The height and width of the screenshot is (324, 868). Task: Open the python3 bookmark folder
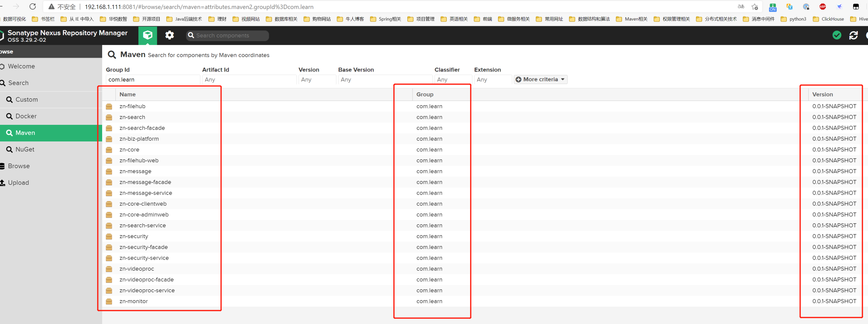tap(794, 19)
